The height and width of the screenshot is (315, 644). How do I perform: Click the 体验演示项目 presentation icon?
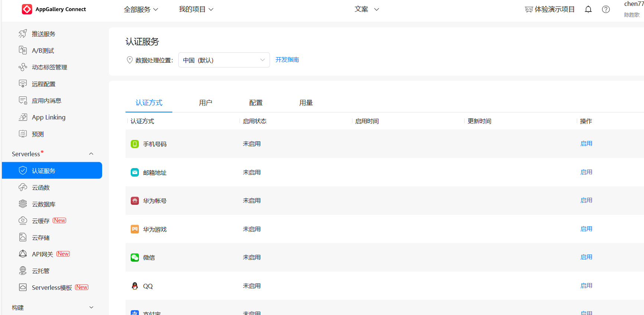pos(529,10)
